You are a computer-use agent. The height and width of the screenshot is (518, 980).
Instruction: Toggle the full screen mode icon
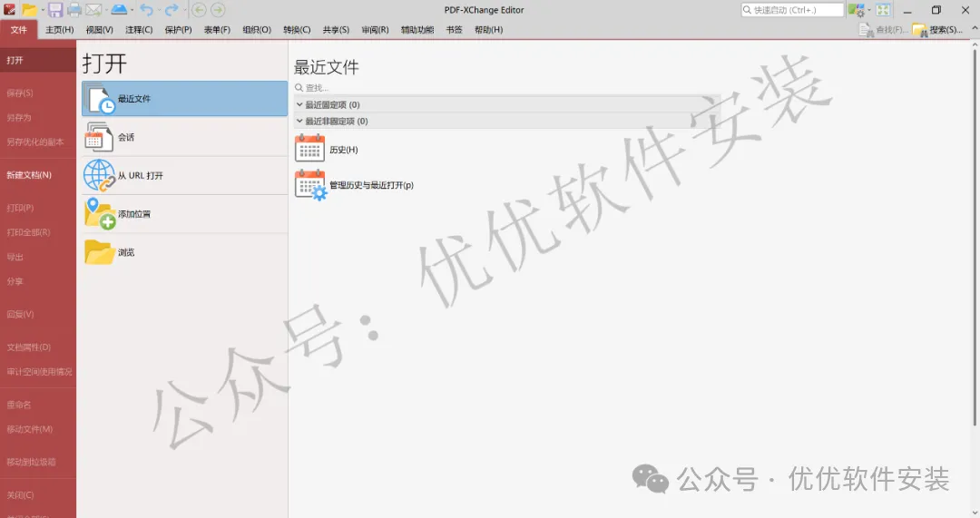click(883, 10)
